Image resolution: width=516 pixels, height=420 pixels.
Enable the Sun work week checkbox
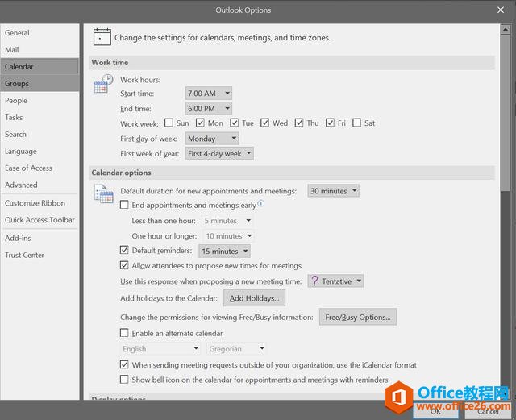point(169,123)
